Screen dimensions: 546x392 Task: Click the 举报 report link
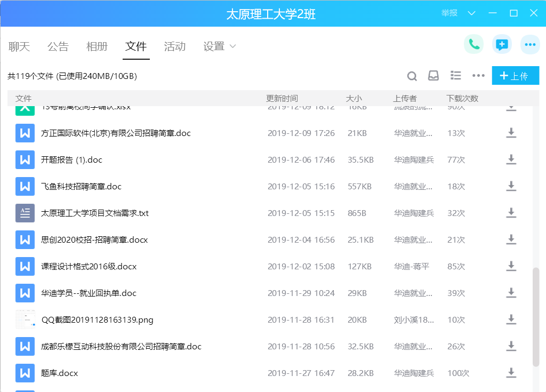click(x=449, y=13)
